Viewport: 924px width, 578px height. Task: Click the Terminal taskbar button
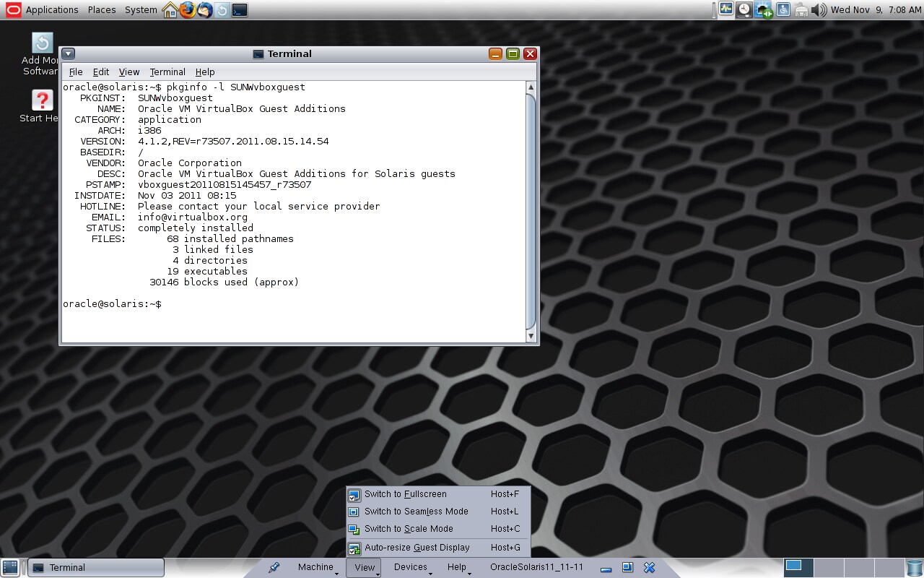tap(96, 568)
